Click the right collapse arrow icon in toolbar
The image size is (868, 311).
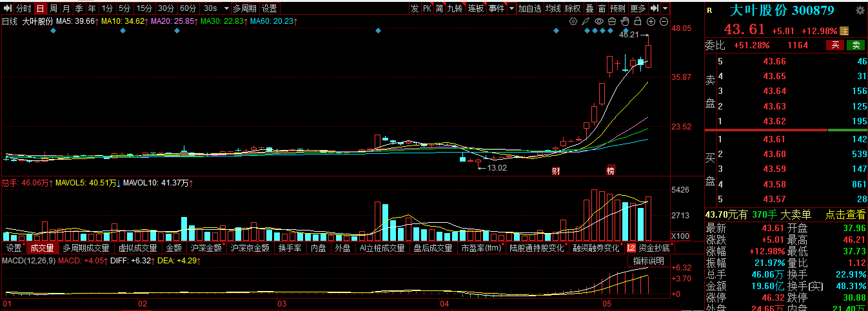click(655, 8)
